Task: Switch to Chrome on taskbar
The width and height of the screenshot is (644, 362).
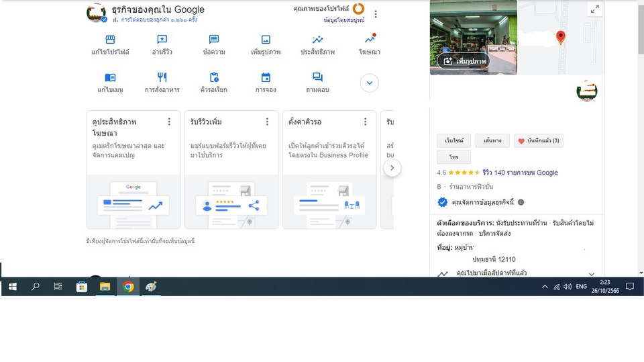Action: tap(128, 287)
